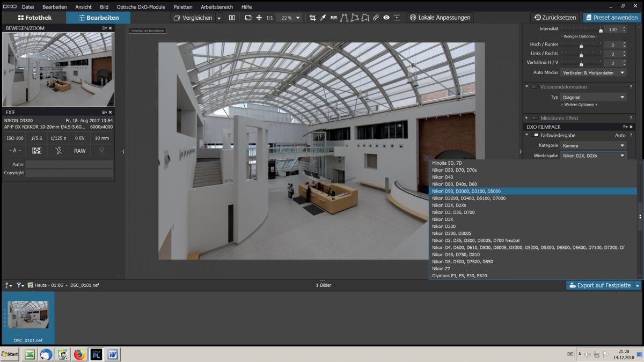Click Preset anwenden button

click(612, 18)
